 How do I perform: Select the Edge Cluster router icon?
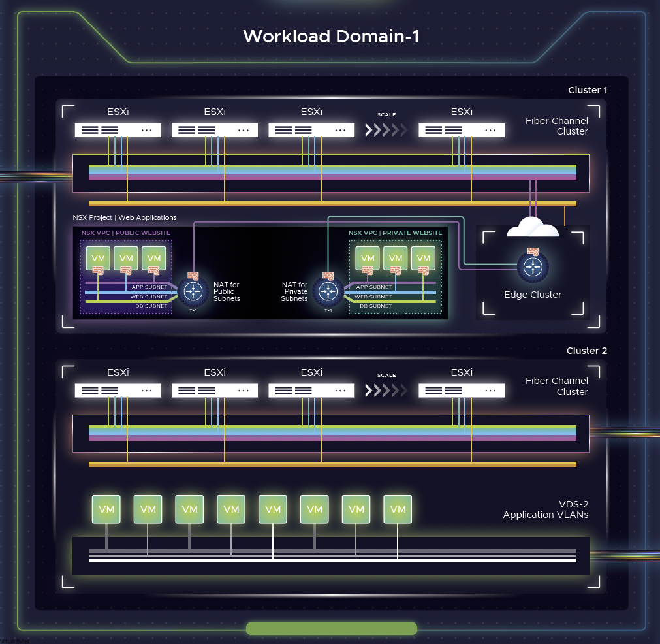point(533,267)
